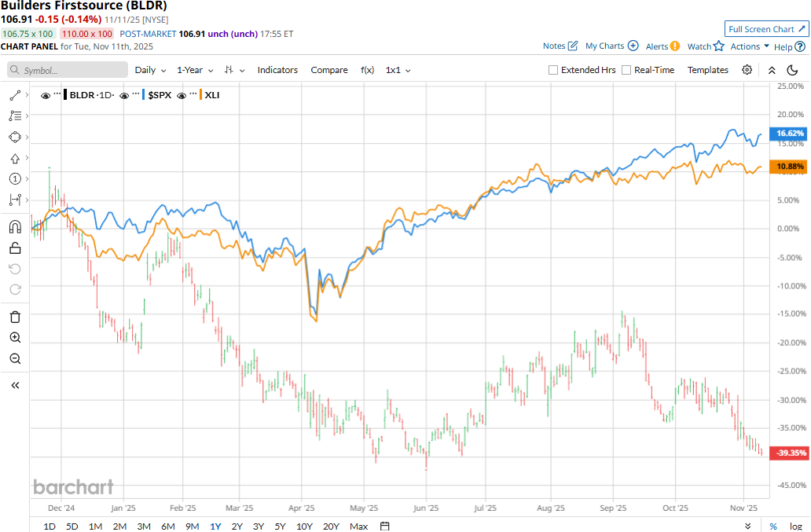Viewport: 811px width, 532px height.
Task: Enable the Real-Time checkbox
Action: (x=626, y=70)
